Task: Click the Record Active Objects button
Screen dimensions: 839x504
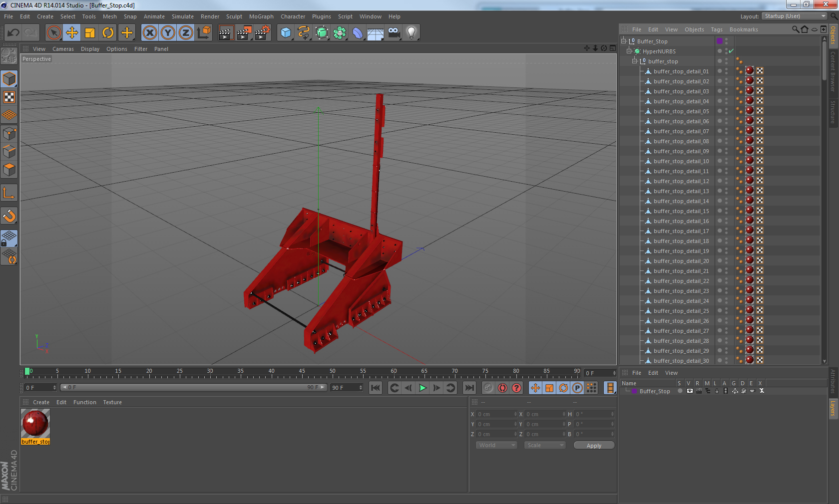Action: pyautogui.click(x=488, y=388)
